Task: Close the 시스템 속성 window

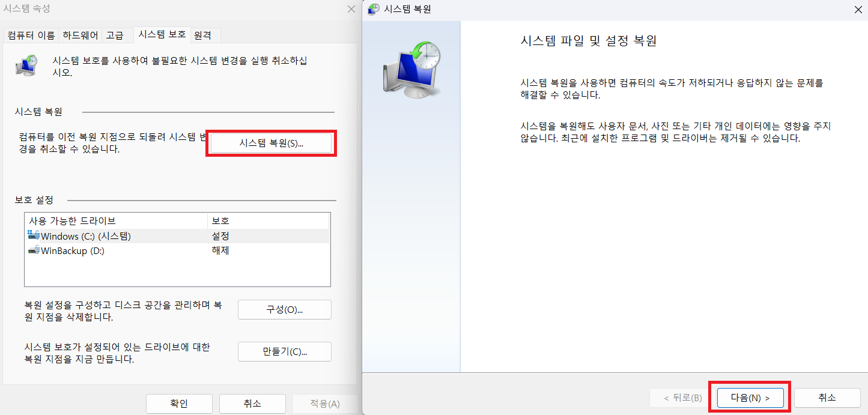Action: (x=351, y=9)
